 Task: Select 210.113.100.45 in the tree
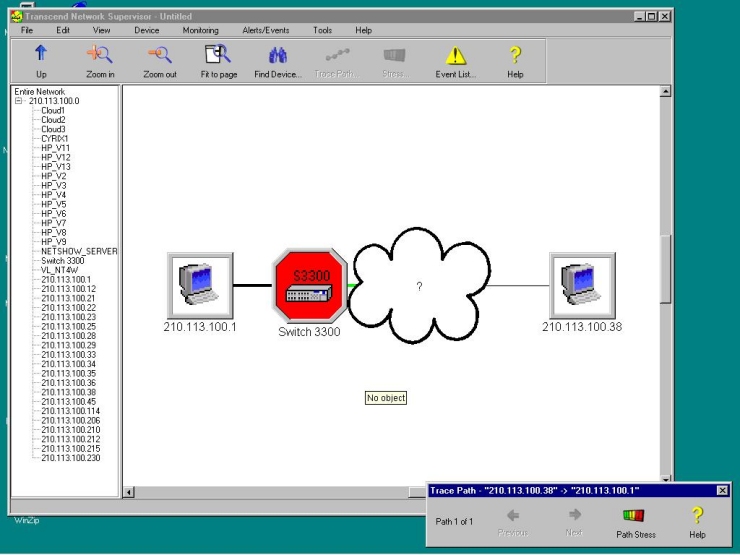point(68,402)
